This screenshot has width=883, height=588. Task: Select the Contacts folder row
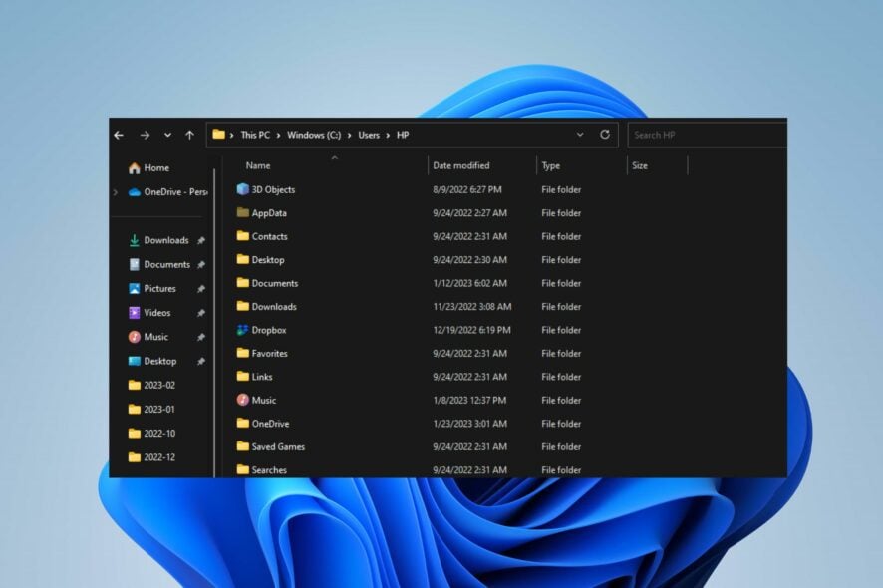pyautogui.click(x=409, y=236)
